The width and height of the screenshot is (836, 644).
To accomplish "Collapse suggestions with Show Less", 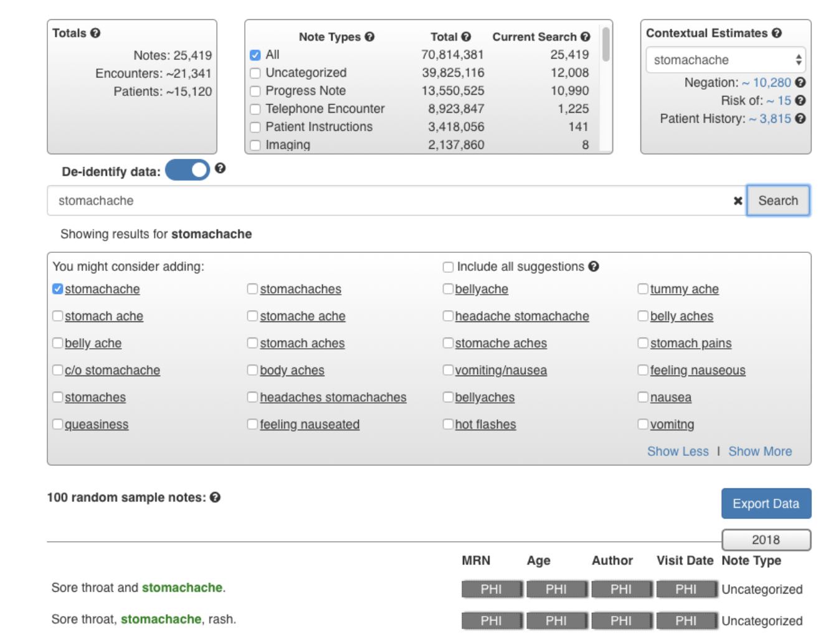I will (678, 452).
